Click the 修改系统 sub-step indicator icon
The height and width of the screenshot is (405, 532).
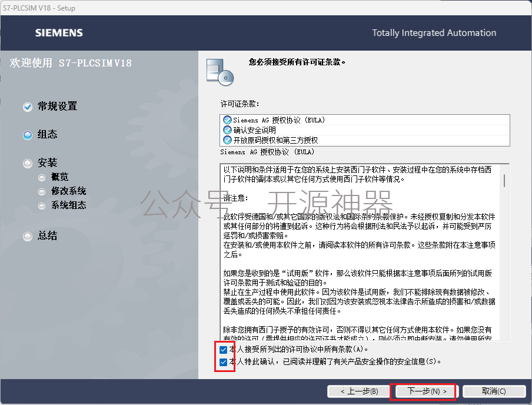coord(42,192)
